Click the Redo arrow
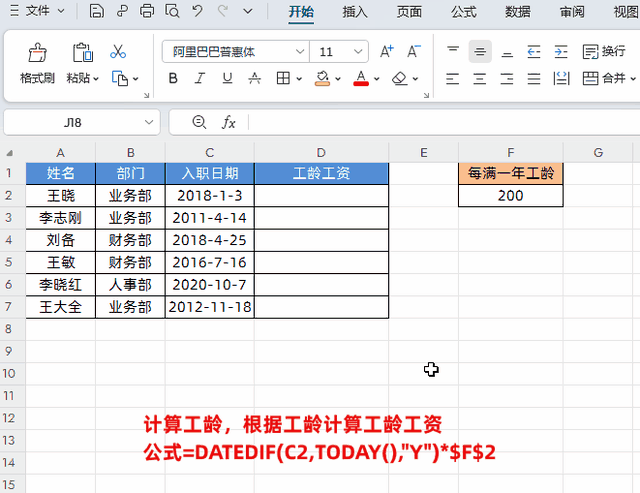The height and width of the screenshot is (493, 640). (223, 11)
